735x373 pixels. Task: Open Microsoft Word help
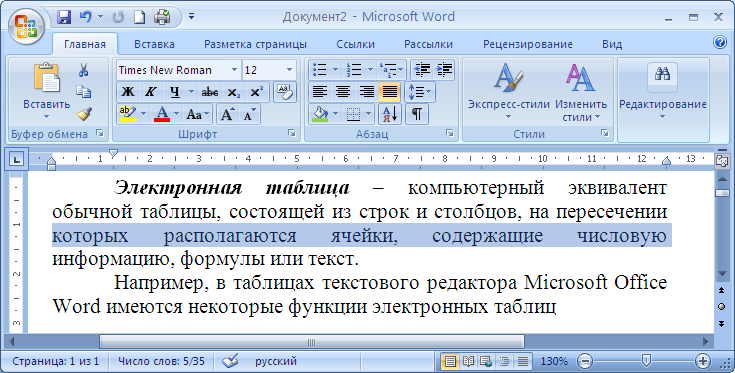click(x=720, y=43)
